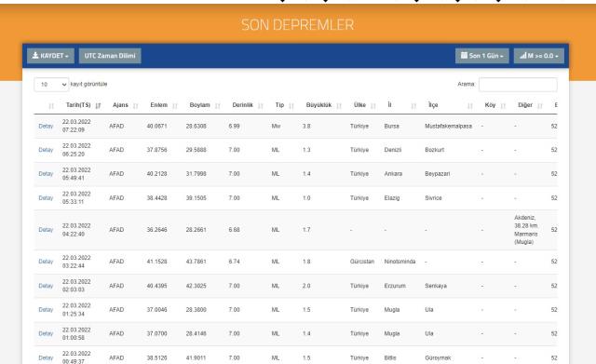
Task: Open Detay for the Denizli Bozkurt earthquake
Action: [46, 150]
